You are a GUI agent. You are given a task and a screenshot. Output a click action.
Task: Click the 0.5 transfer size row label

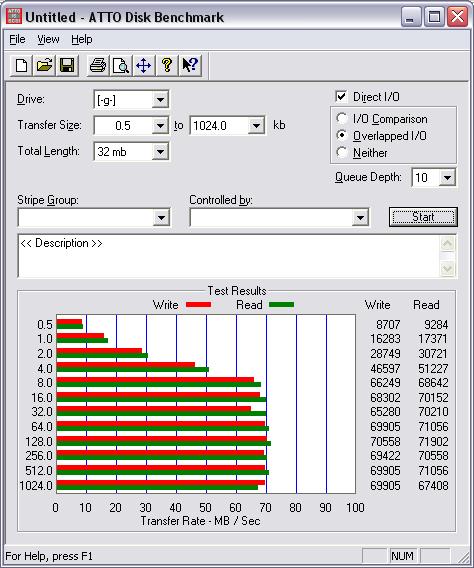coord(45,325)
